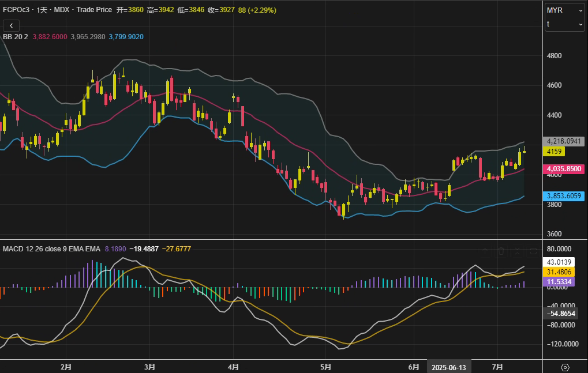Image resolution: width=588 pixels, height=373 pixels.
Task: Click the change value 88 (+2.29%)
Action: pyautogui.click(x=257, y=10)
